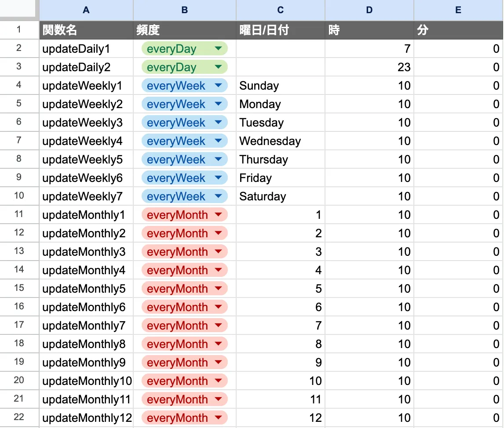Screen dimensions: 504x428
Task: Open the everyWeek dropdown for updateWeekly1
Action: [218, 86]
